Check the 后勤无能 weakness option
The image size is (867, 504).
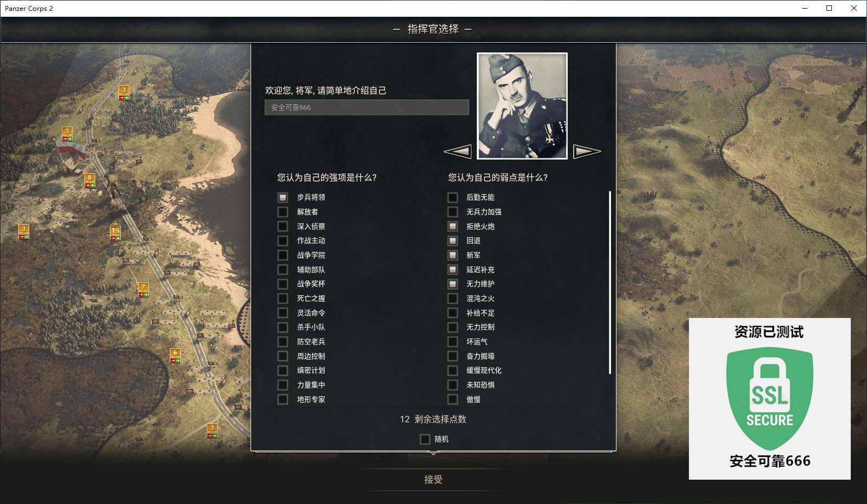point(452,197)
